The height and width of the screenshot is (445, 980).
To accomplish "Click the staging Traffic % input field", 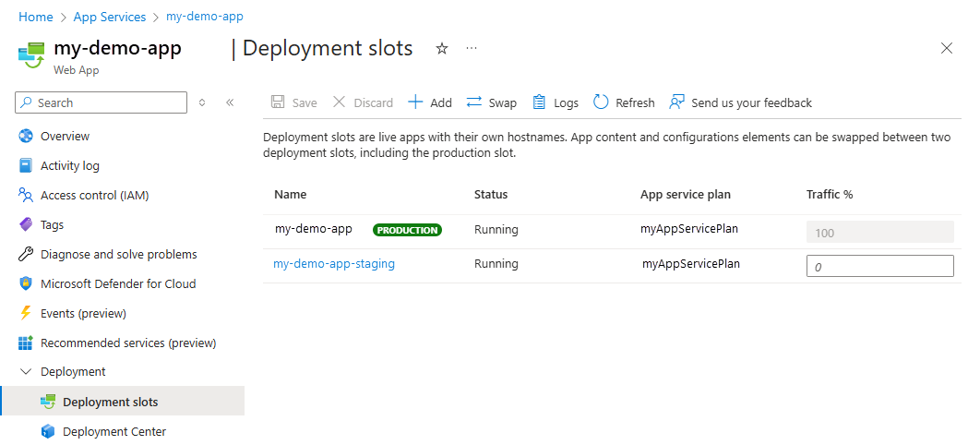I will (879, 266).
